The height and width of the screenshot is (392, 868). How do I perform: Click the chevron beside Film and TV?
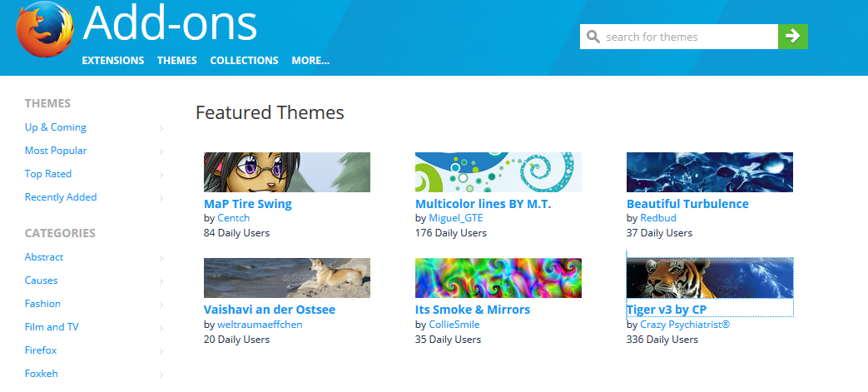(x=161, y=328)
